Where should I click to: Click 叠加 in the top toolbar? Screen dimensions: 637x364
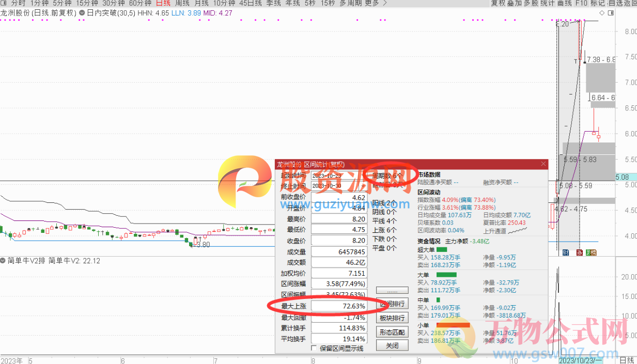click(x=514, y=3)
